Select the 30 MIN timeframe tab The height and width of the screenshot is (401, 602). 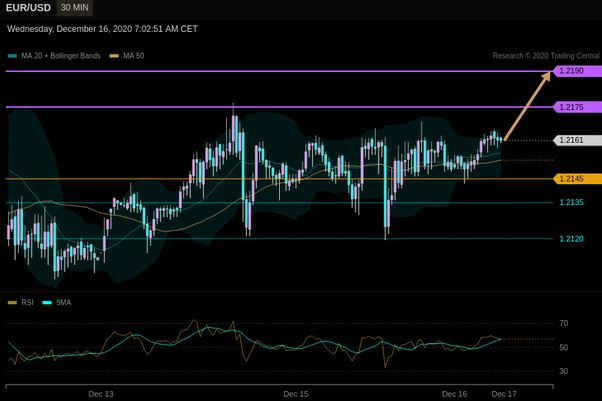74,8
